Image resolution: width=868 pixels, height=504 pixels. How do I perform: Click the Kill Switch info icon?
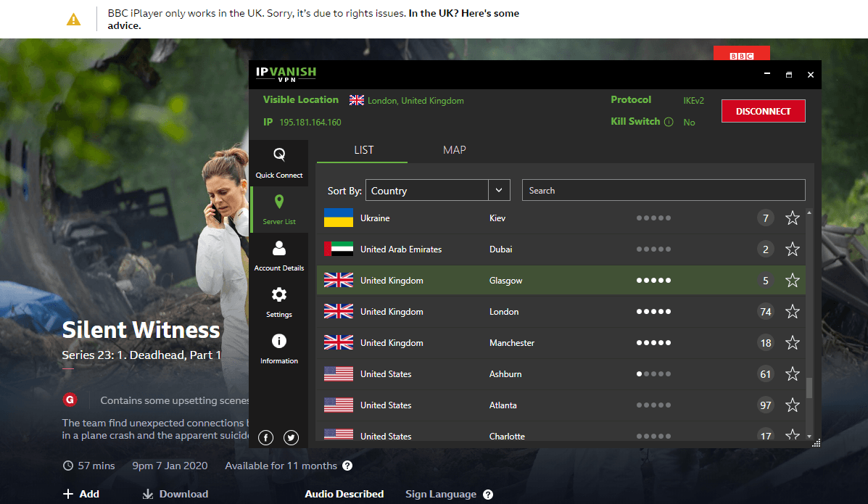(669, 122)
